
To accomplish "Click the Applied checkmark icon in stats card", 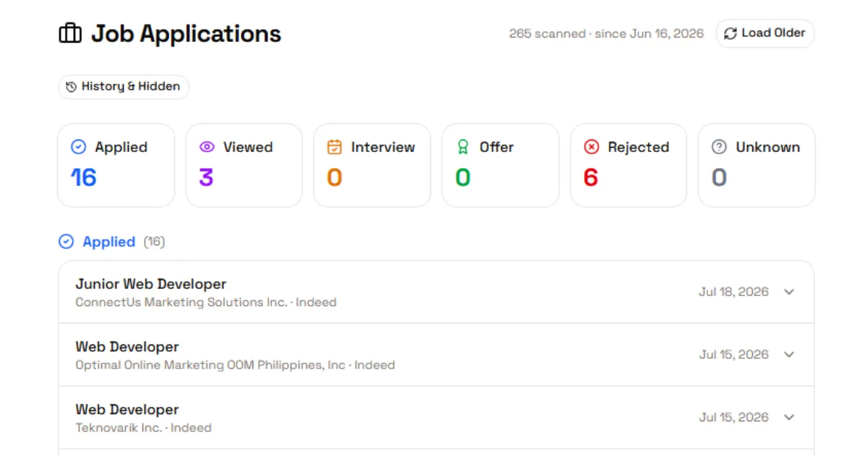I will (78, 147).
